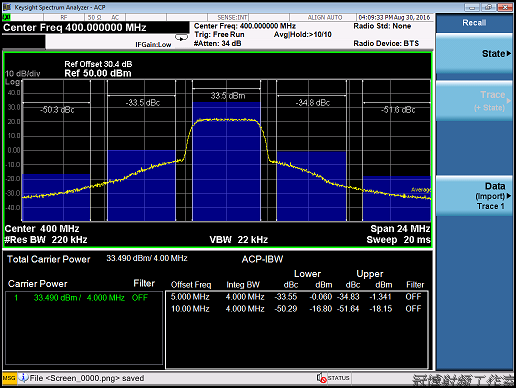Click the #Res BW 220 kHz readout

pyautogui.click(x=46, y=240)
